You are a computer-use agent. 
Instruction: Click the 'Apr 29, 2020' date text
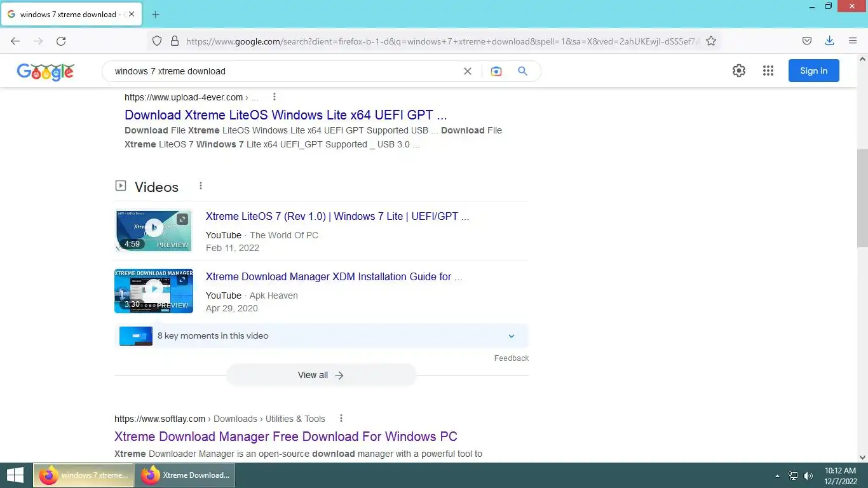point(232,308)
